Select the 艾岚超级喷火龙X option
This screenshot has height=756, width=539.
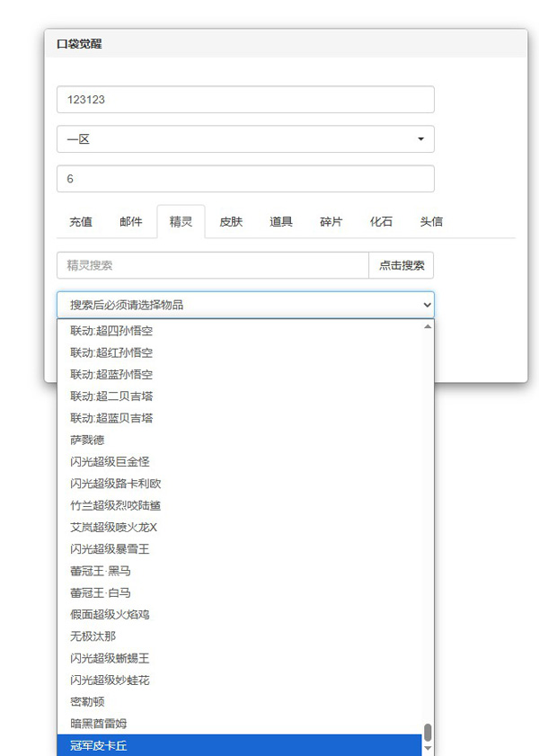(239, 527)
